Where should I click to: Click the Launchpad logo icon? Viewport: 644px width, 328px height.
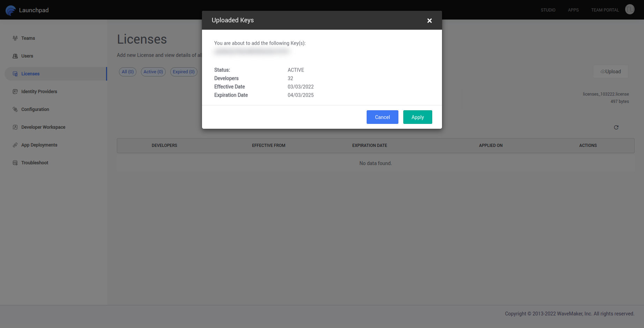tap(10, 10)
